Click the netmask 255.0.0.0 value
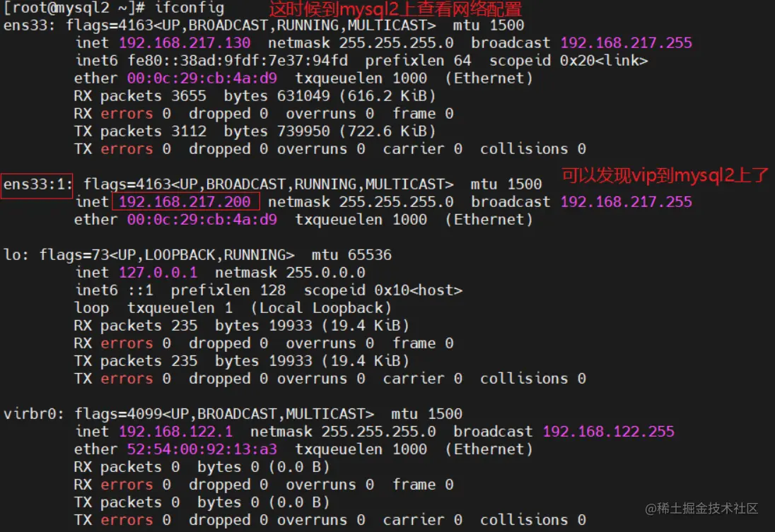Screen dimensions: 775x532 coord(290,273)
